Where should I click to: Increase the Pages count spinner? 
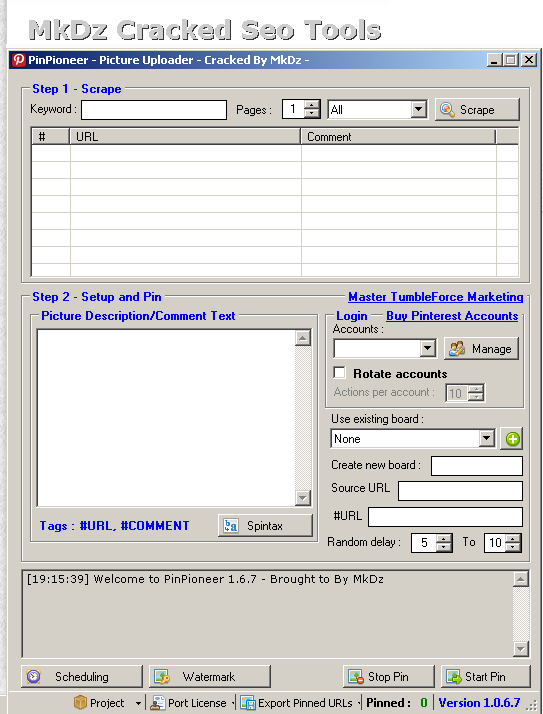click(x=312, y=105)
